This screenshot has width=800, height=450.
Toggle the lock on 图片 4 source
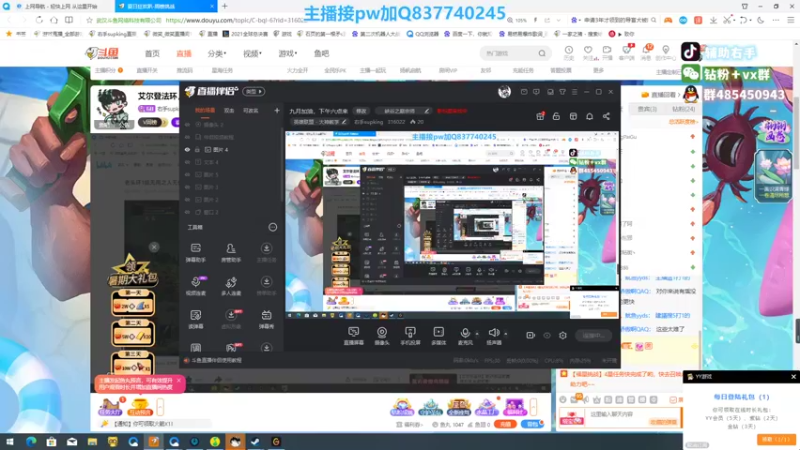click(x=197, y=149)
